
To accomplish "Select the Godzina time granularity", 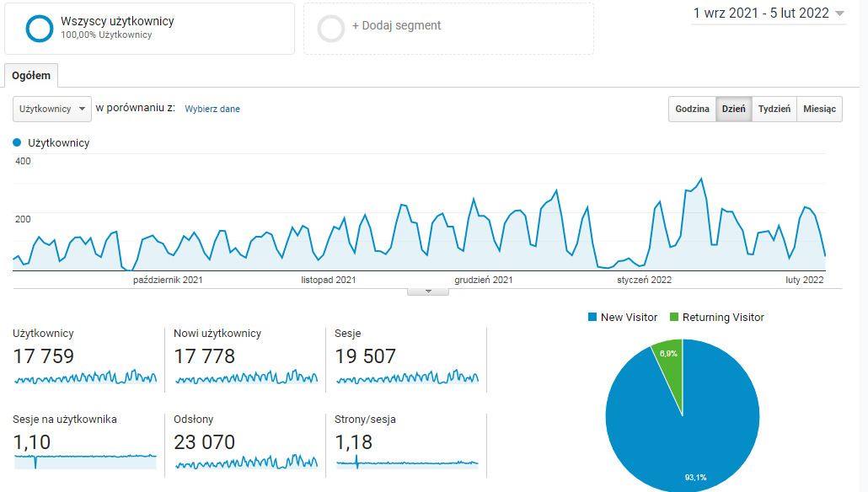I will (x=692, y=110).
